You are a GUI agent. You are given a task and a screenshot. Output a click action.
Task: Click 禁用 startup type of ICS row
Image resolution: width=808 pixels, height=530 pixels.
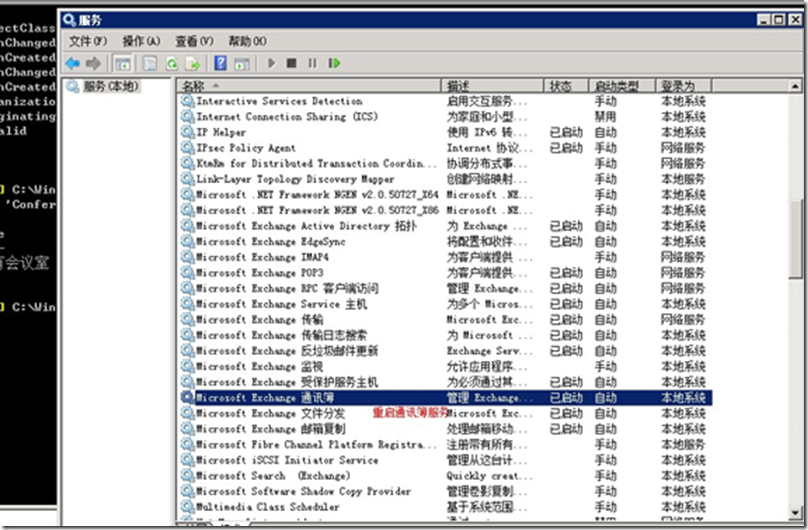[605, 116]
